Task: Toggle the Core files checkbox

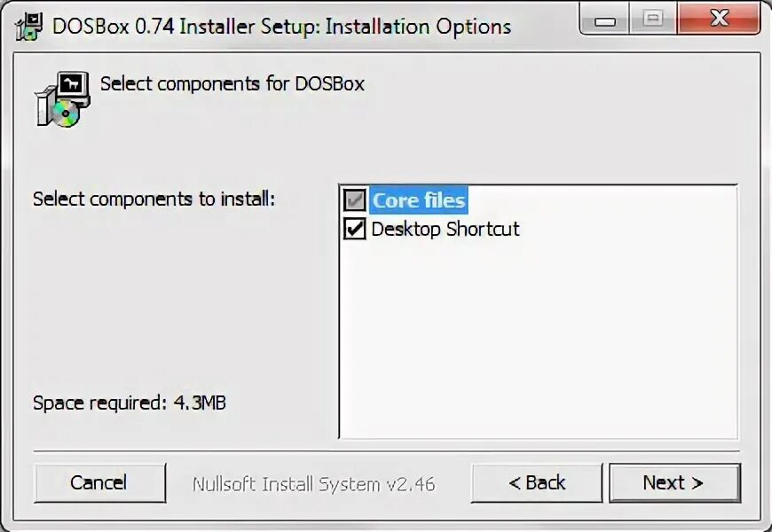Action: tap(354, 199)
